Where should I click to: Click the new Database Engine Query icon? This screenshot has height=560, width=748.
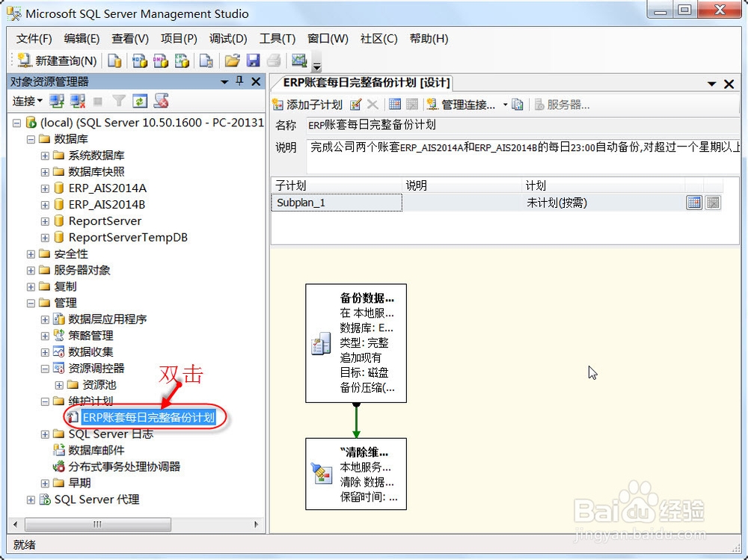click(x=114, y=61)
